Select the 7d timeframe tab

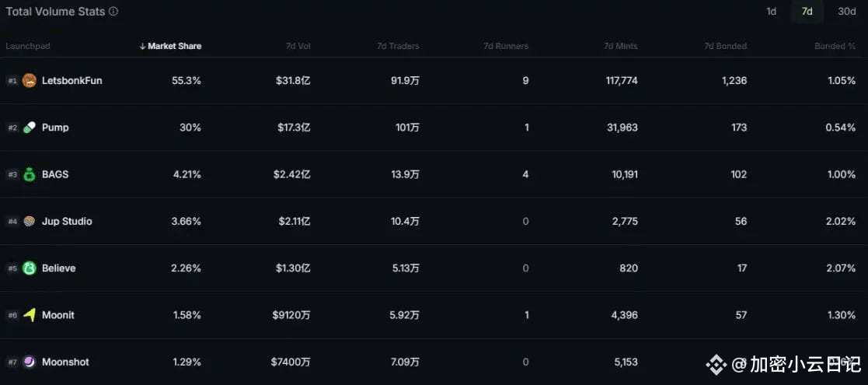(x=807, y=12)
